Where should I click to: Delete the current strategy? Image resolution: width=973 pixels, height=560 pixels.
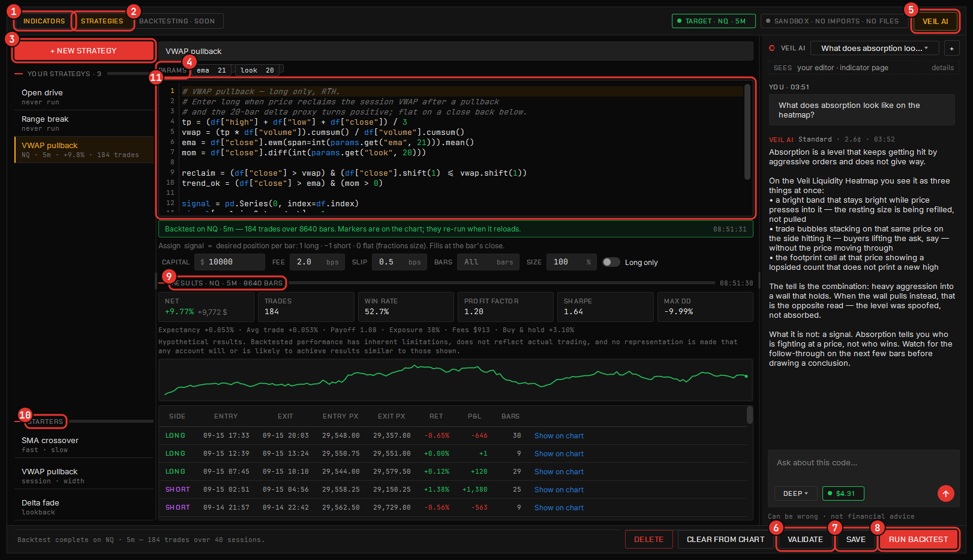(x=648, y=540)
